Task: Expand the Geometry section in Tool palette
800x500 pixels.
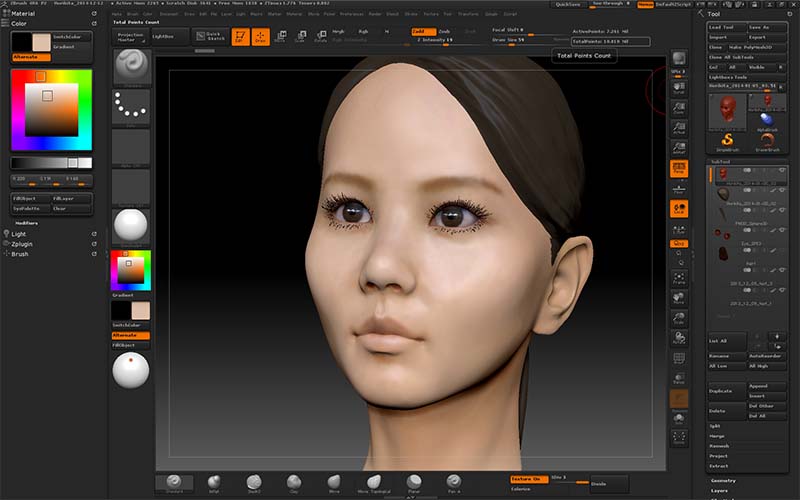Action: pos(723,481)
